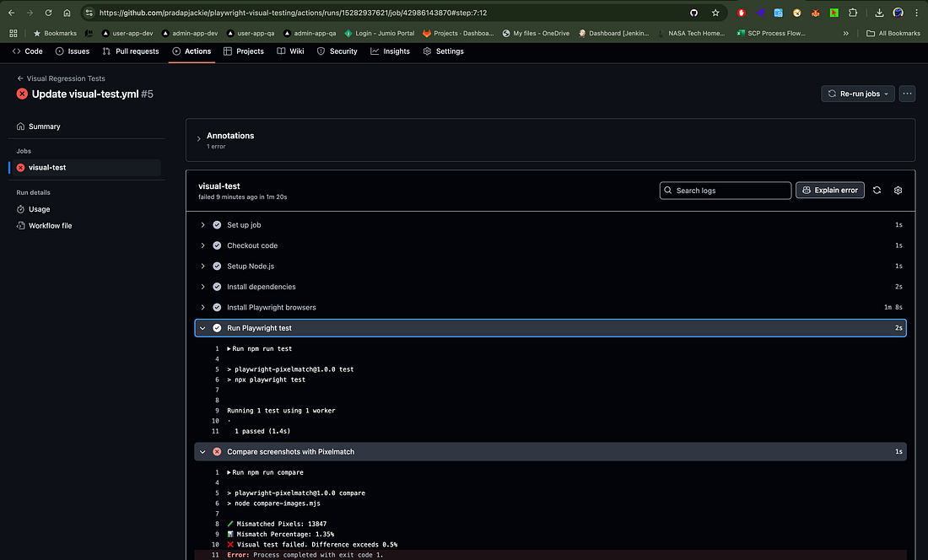
Task: Expand the Install Playwright browsers step
Action: point(203,308)
